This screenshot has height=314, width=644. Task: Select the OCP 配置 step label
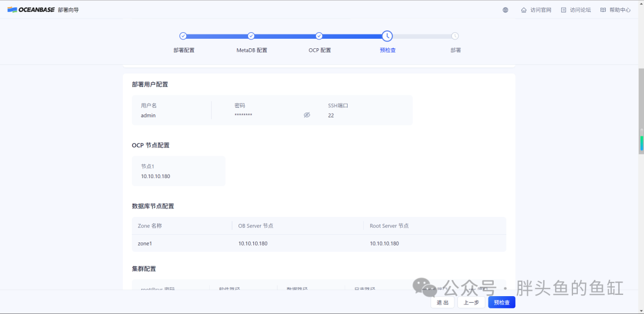coord(320,51)
